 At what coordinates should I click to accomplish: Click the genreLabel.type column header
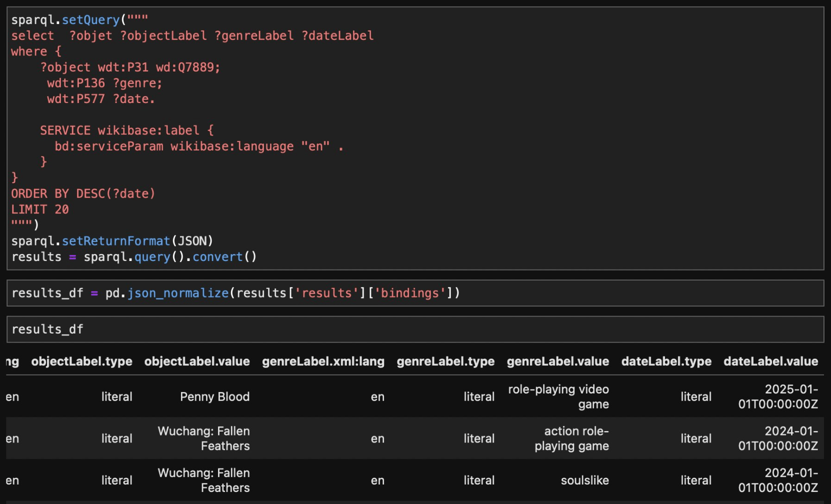[x=445, y=361]
